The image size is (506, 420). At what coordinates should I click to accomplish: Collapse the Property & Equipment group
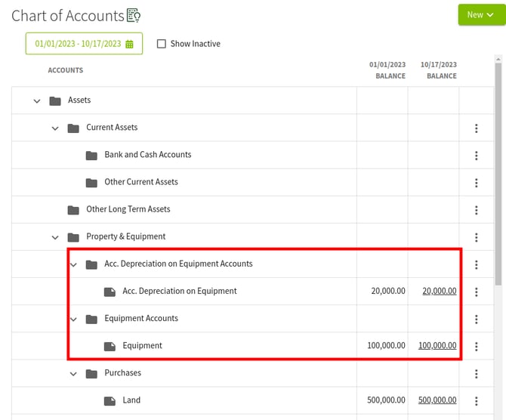pos(55,237)
